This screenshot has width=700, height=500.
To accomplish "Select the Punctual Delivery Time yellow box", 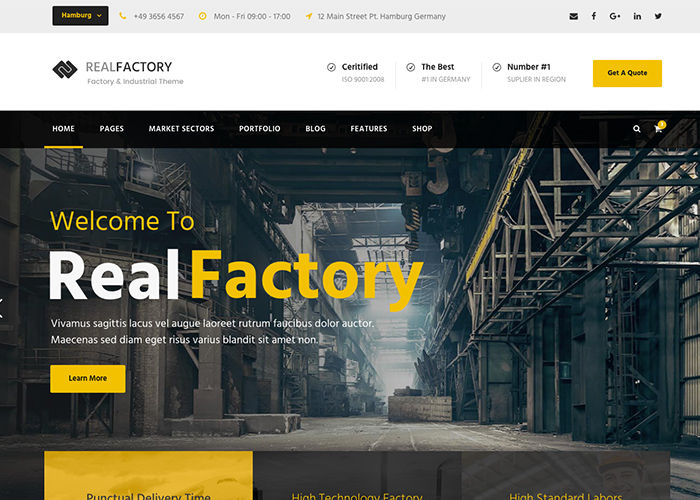I will [148, 475].
